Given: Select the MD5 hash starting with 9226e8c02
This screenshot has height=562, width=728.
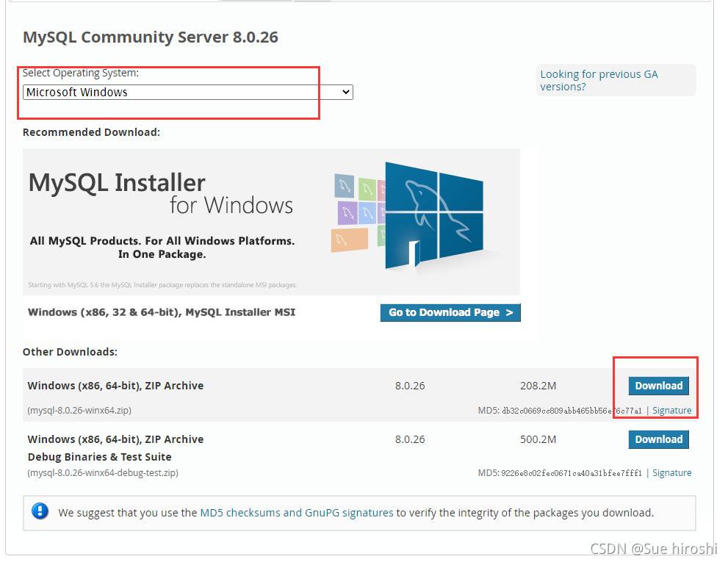Looking at the screenshot, I should coord(572,473).
